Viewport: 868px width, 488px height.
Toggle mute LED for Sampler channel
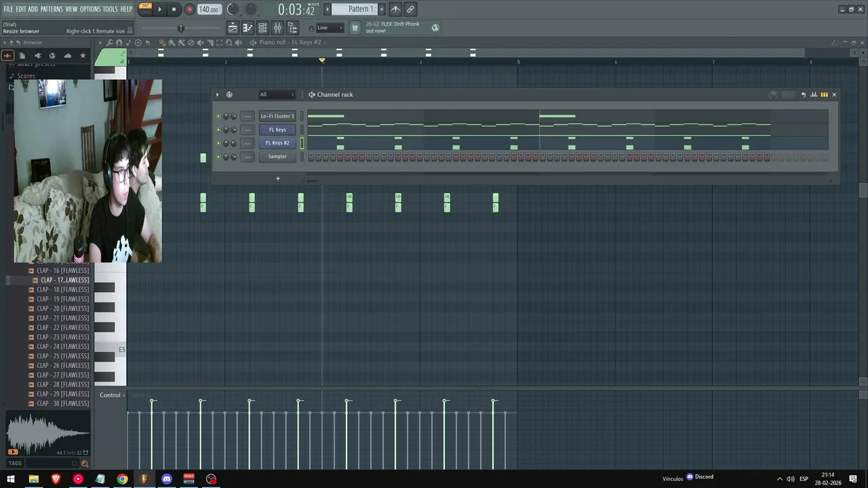click(x=218, y=157)
